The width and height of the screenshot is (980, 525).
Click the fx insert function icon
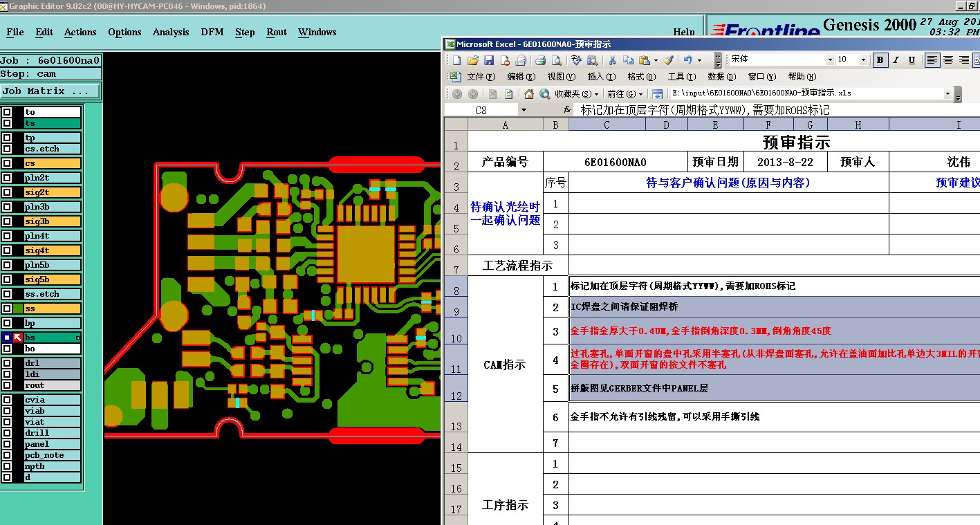(x=566, y=110)
